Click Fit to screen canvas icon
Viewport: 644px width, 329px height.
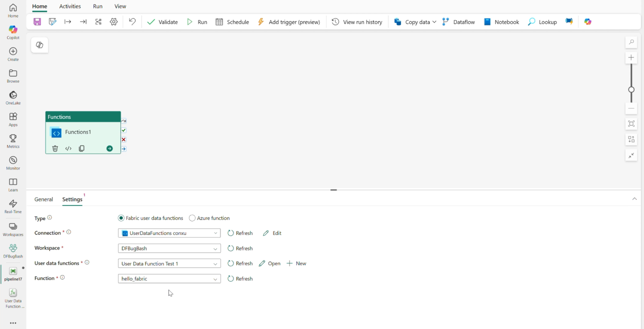click(631, 123)
